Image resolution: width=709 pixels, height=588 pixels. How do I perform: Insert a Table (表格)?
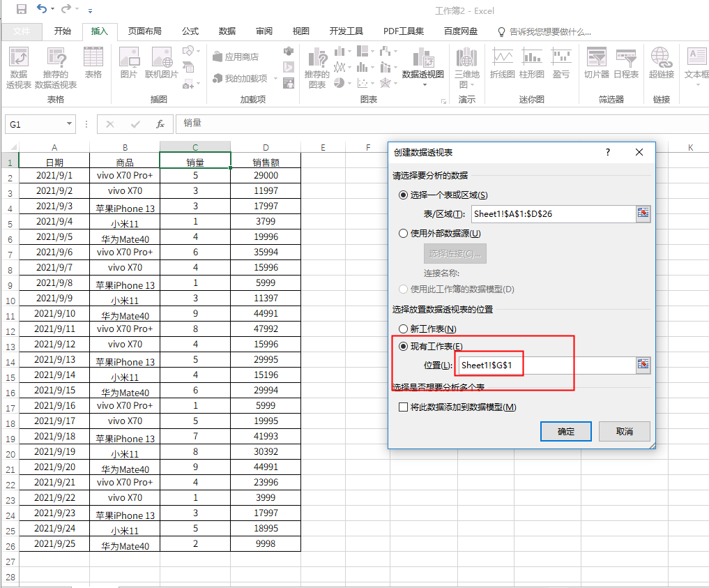[93, 63]
